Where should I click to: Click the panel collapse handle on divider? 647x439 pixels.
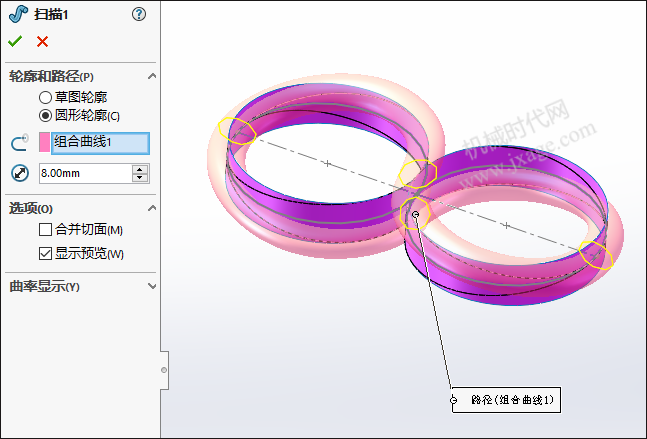click(164, 370)
